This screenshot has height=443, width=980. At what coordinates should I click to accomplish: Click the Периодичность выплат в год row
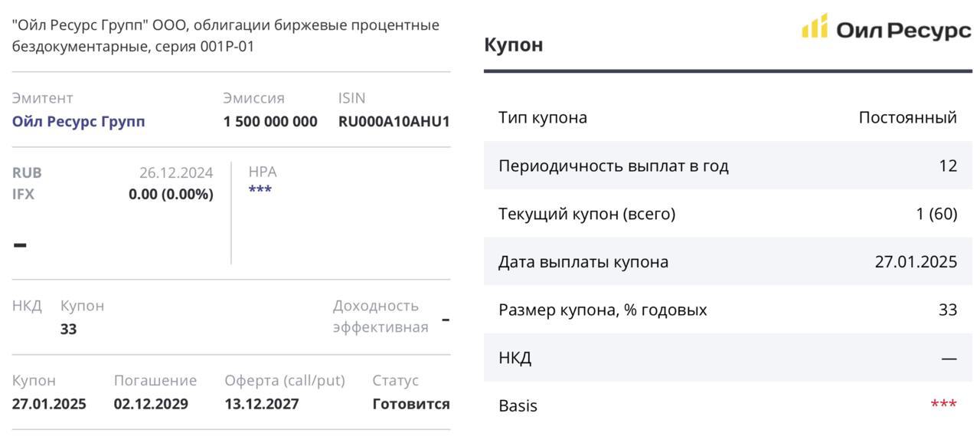[x=727, y=166]
